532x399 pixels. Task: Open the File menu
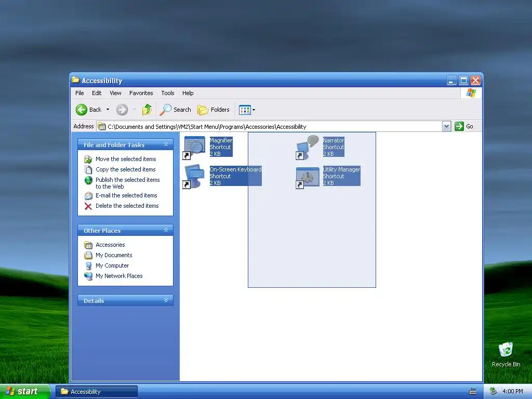79,93
